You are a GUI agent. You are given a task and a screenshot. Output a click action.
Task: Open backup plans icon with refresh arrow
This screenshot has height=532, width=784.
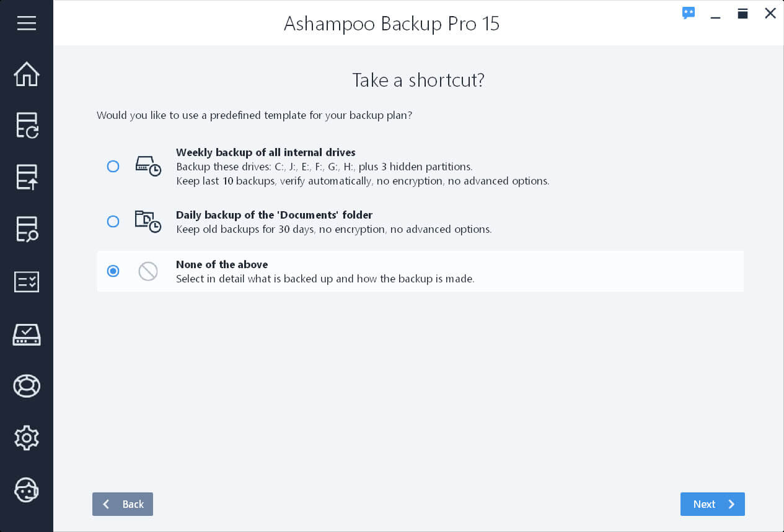(x=27, y=125)
